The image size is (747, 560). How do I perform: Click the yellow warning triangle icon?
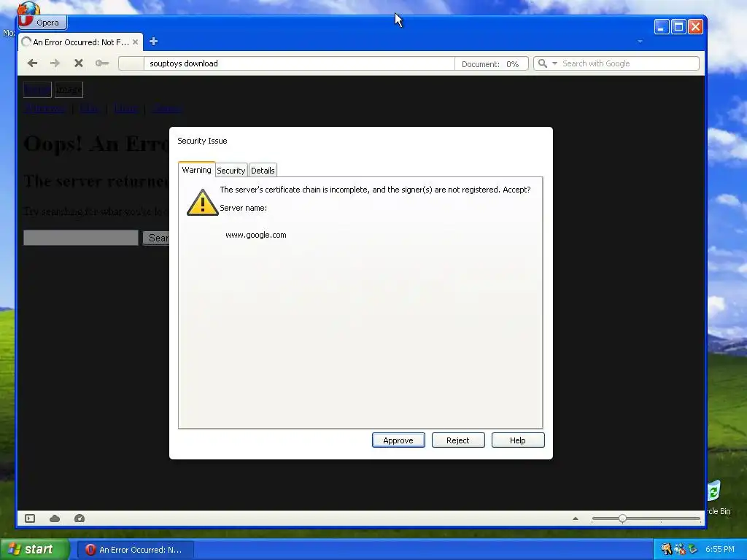click(x=203, y=203)
